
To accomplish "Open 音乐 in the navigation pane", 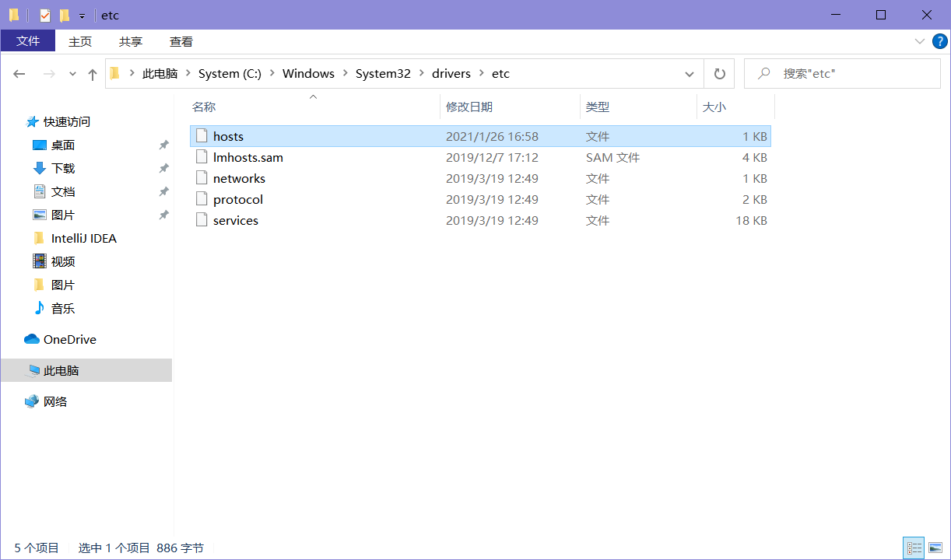I will 63,308.
